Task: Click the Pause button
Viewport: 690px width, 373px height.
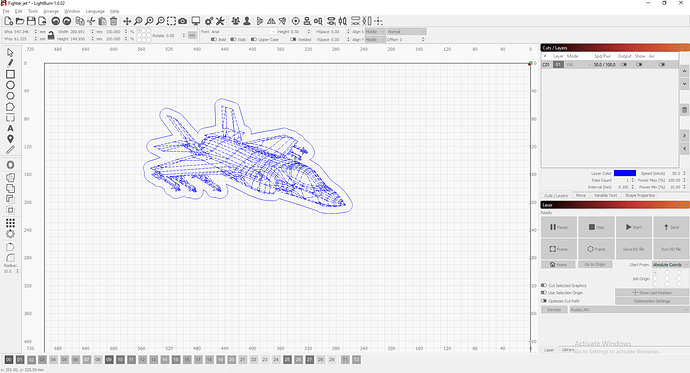Action: (559, 227)
